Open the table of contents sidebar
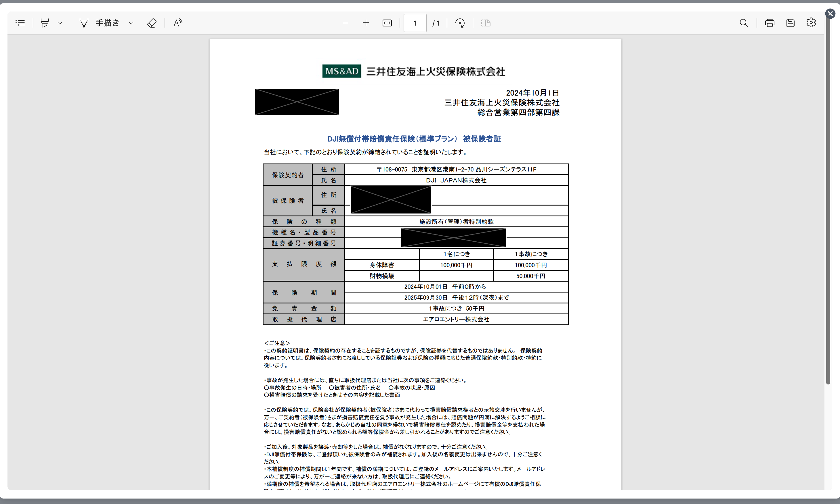The width and height of the screenshot is (840, 504). 20,23
